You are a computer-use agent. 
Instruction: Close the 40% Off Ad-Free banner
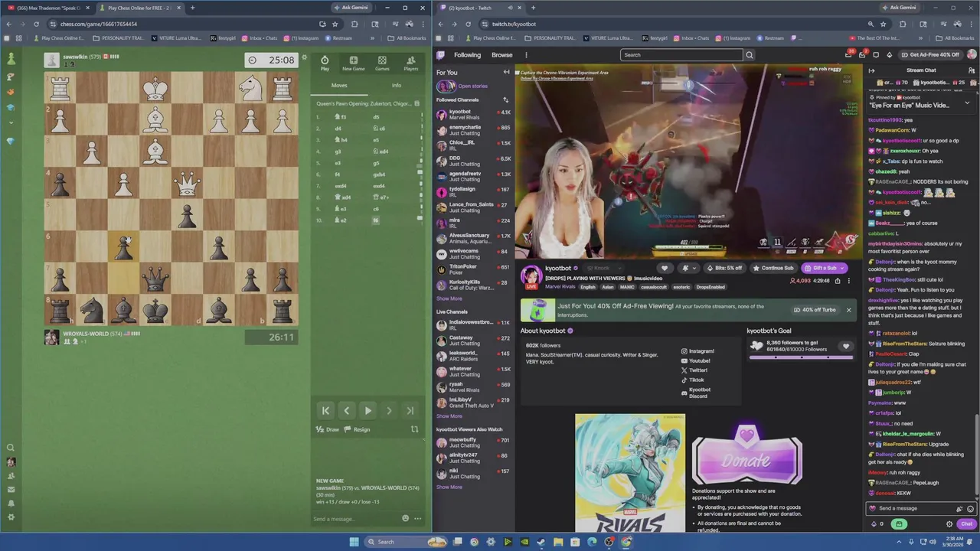[848, 310]
